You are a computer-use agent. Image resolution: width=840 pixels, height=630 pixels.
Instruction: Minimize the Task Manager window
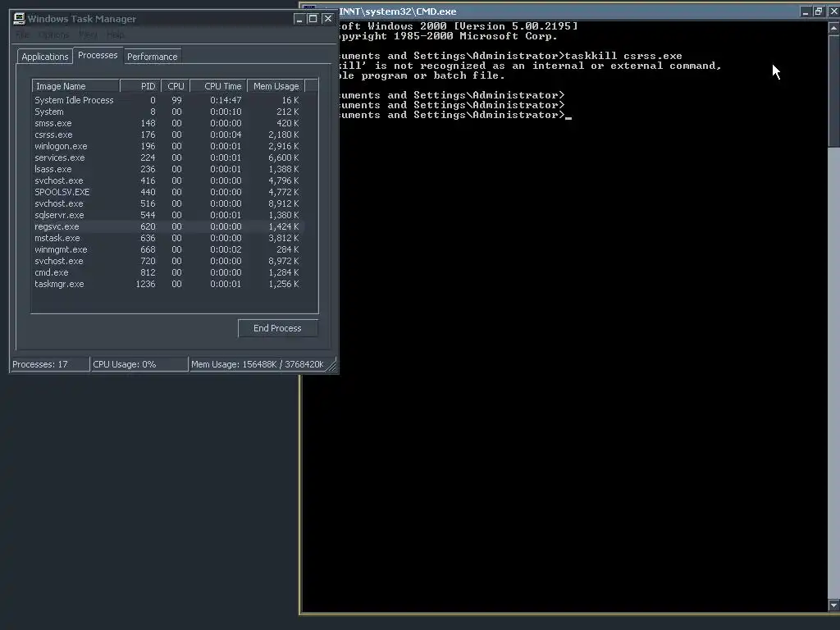[x=299, y=19]
